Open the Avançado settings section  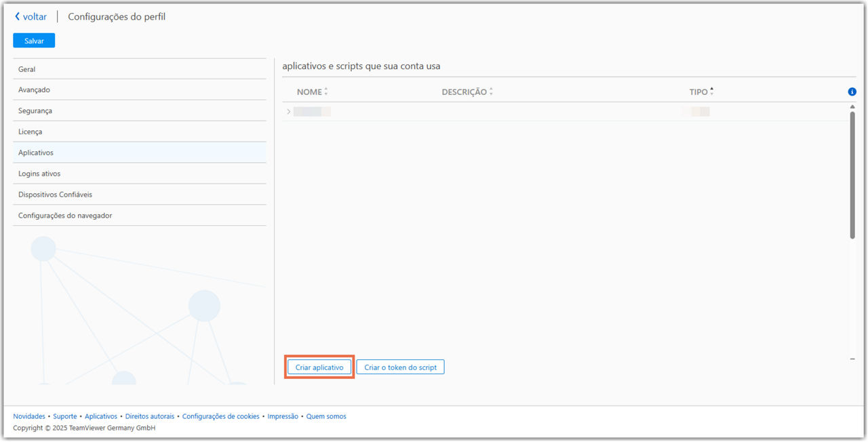coord(34,90)
